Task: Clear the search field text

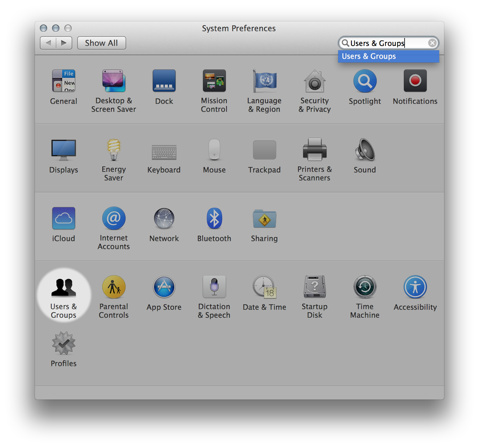Action: click(432, 43)
